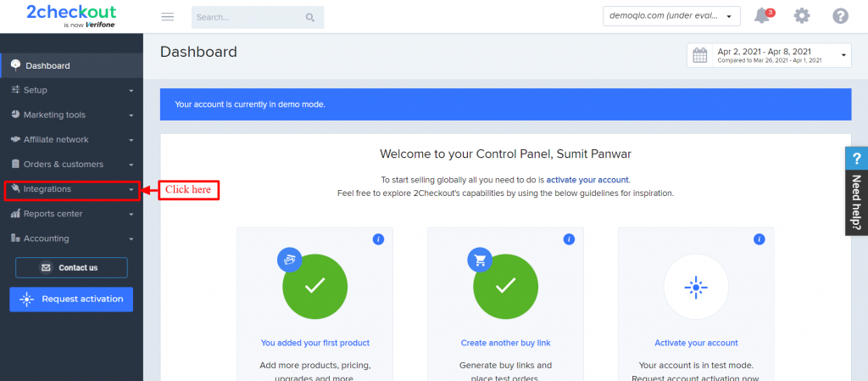Toggle the hamburger sidebar menu icon

pyautogui.click(x=167, y=17)
